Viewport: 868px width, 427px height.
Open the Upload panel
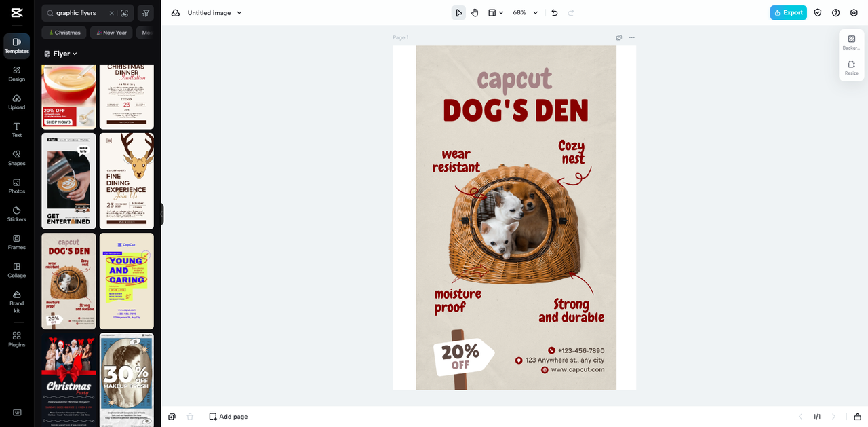coord(17,102)
